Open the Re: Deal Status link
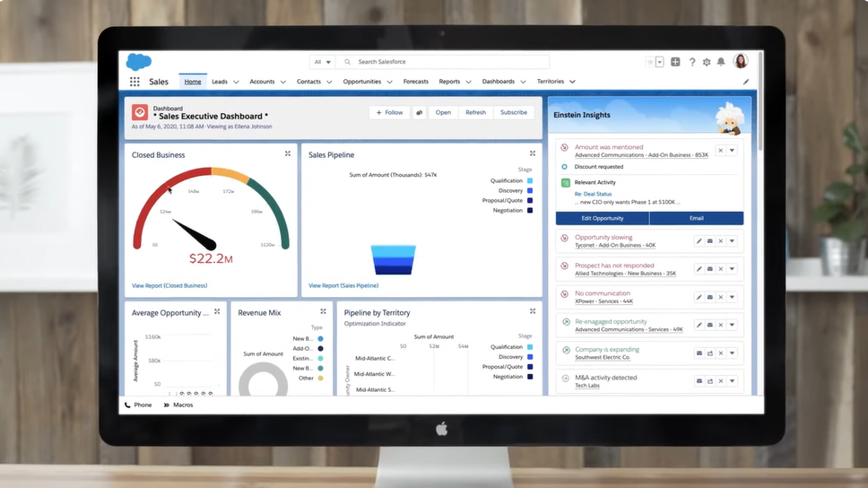This screenshot has height=488, width=868. (x=593, y=194)
